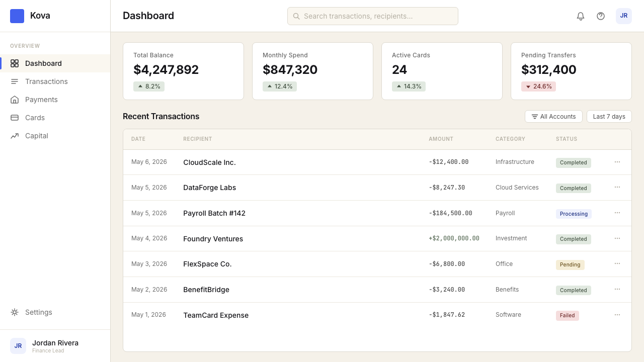644x362 pixels.
Task: Select the TeamCard Expense recipient
Action: 216,315
